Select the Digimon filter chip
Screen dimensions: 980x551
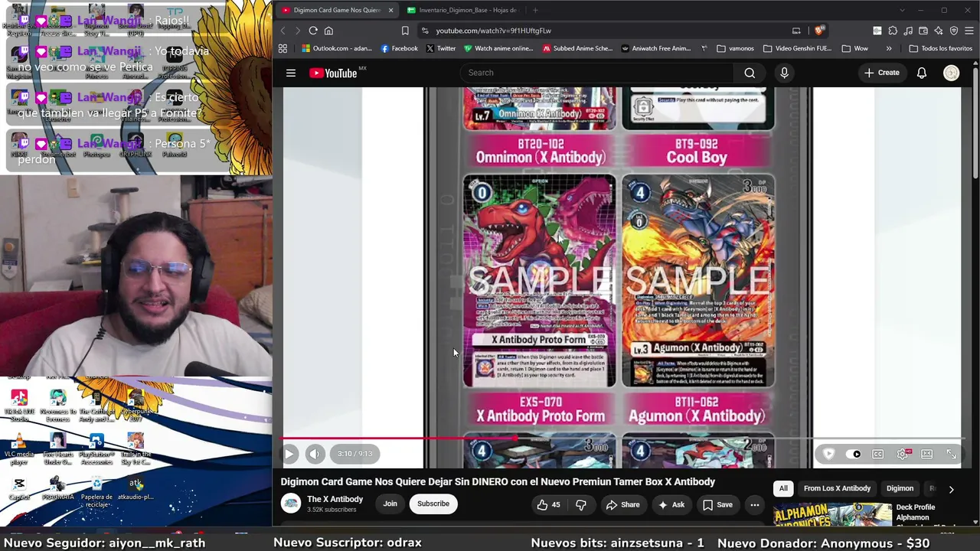coord(900,488)
